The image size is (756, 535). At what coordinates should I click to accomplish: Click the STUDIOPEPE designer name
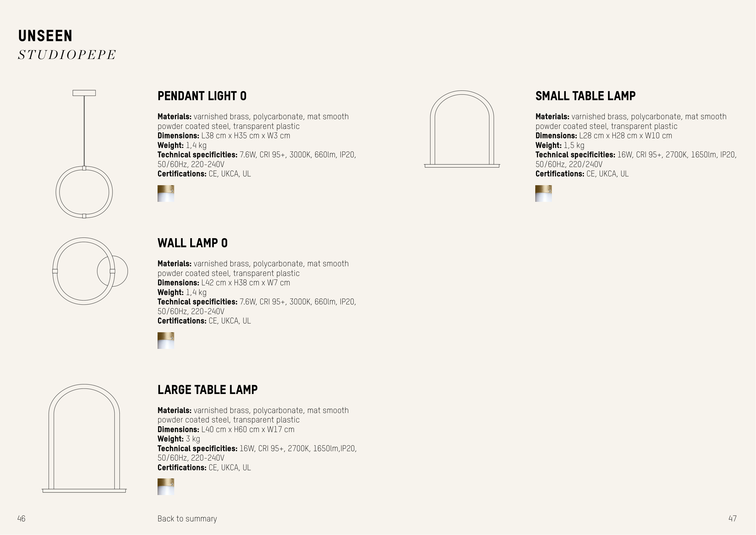pos(67,55)
